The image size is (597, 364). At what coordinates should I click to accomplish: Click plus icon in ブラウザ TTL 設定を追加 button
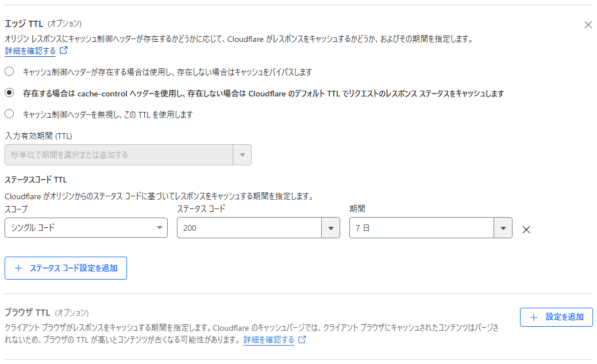(534, 317)
